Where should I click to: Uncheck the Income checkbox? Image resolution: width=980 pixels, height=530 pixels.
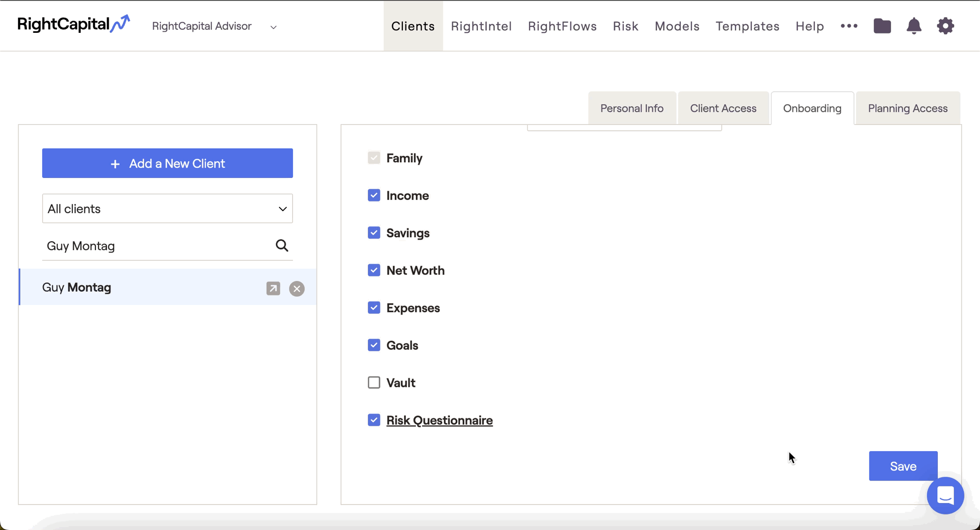(x=374, y=195)
